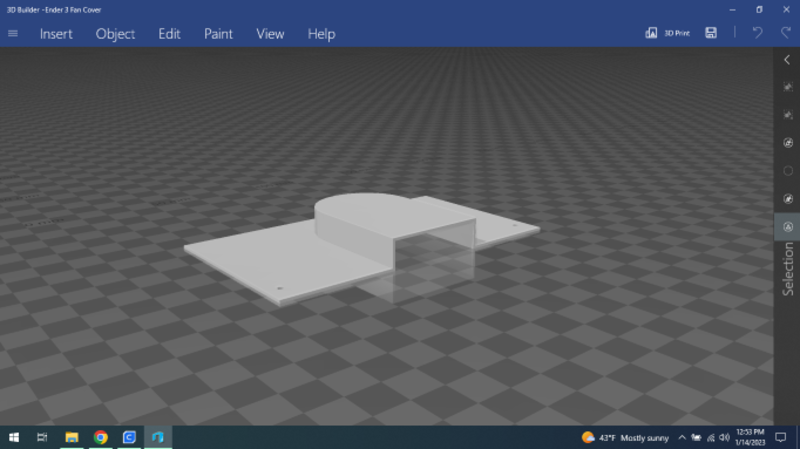Screen dimensions: 800x449
Task: Redo the last undone action
Action: 784,33
